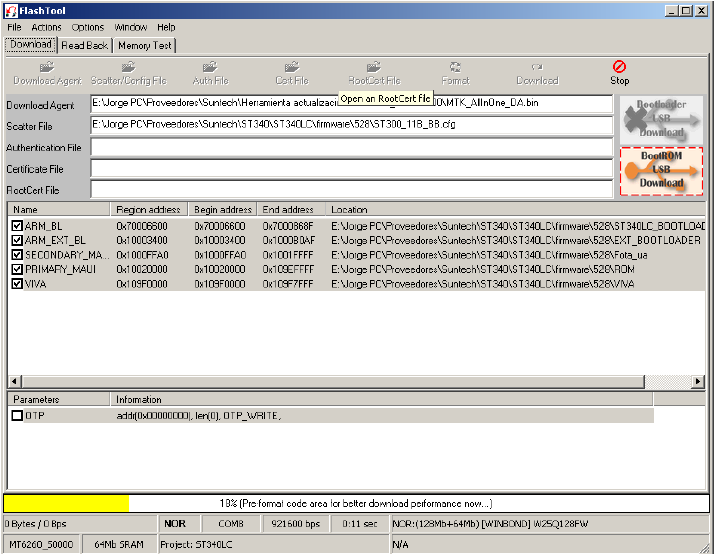
Task: Uncheck the ARM_EXT_BL checkbox
Action: [17, 240]
